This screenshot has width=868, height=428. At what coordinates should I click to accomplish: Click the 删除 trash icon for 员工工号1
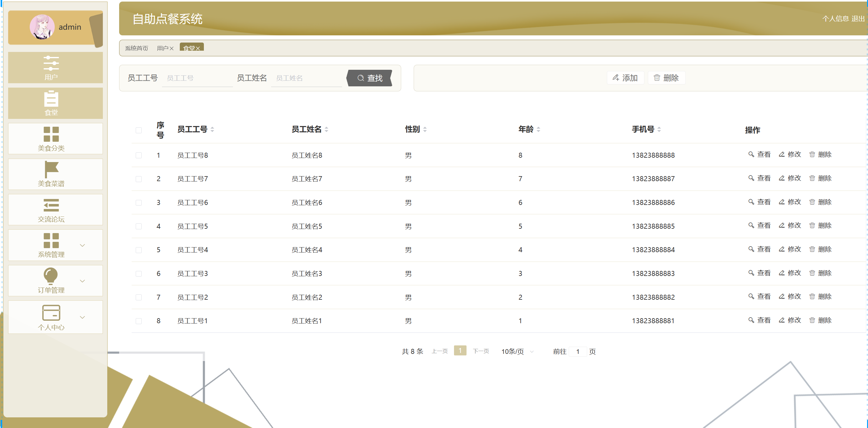pyautogui.click(x=812, y=320)
